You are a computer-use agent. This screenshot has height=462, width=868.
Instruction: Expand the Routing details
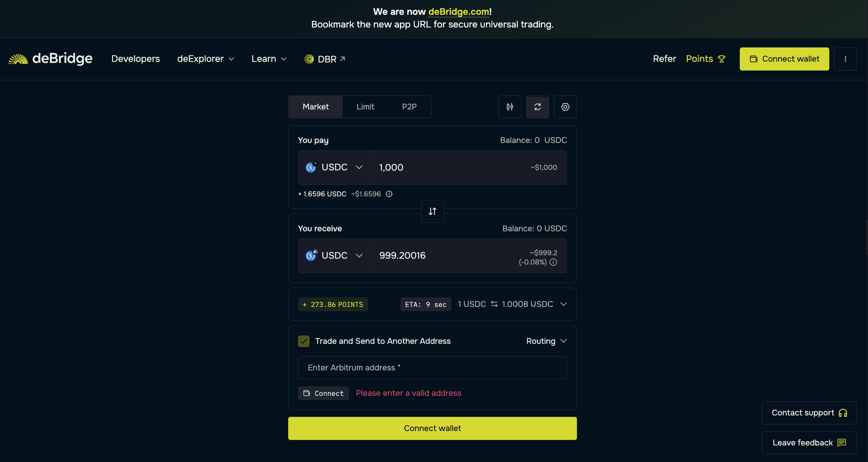[546, 341]
